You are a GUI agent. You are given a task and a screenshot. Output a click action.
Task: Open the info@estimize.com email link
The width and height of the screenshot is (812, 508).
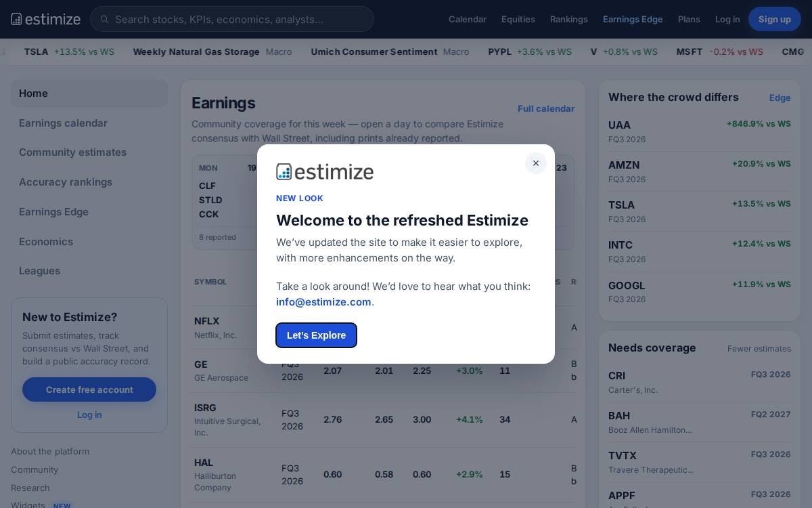click(323, 302)
